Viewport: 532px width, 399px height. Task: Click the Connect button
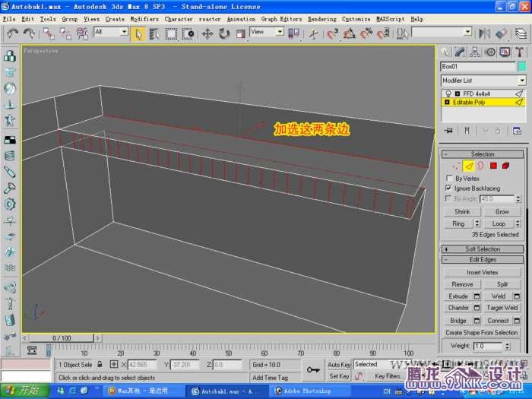point(498,321)
